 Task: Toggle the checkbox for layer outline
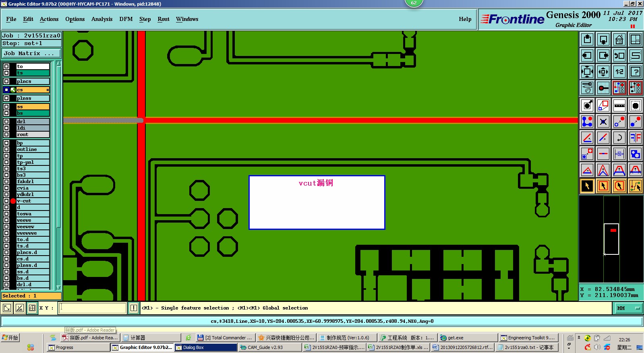point(6,149)
